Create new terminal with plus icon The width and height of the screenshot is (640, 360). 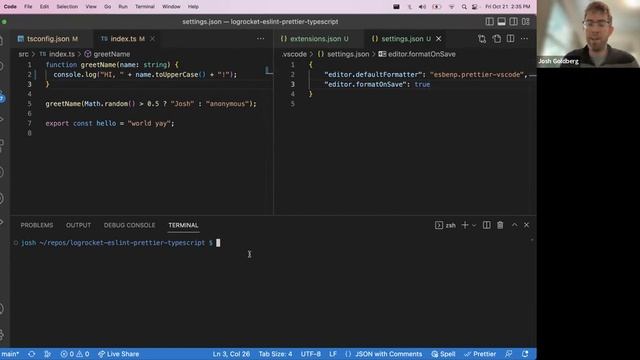[x=464, y=225]
